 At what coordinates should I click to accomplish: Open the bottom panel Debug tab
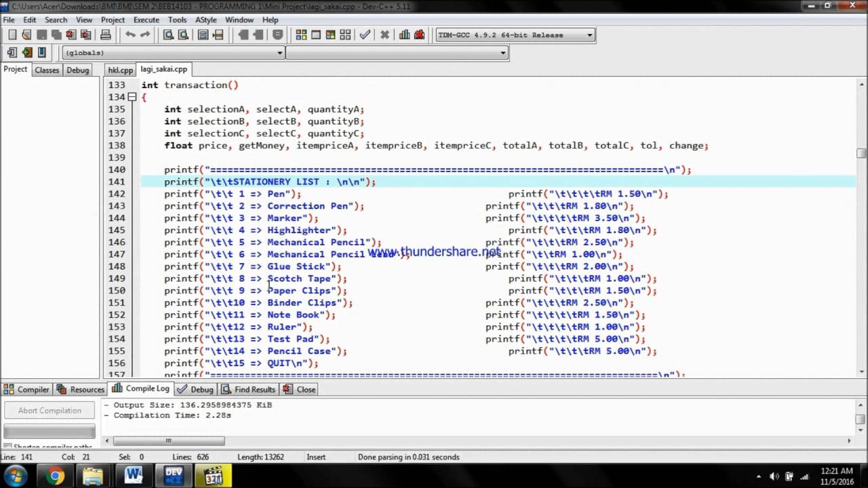click(x=195, y=389)
